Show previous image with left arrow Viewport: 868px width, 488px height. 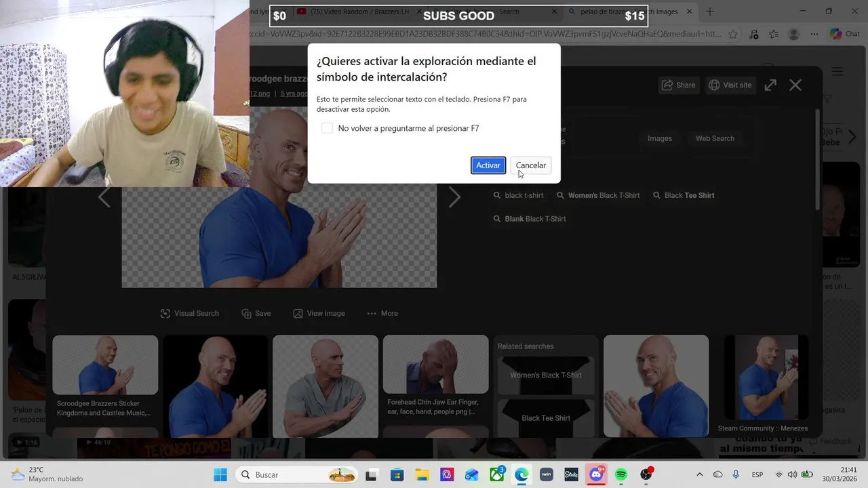104,197
